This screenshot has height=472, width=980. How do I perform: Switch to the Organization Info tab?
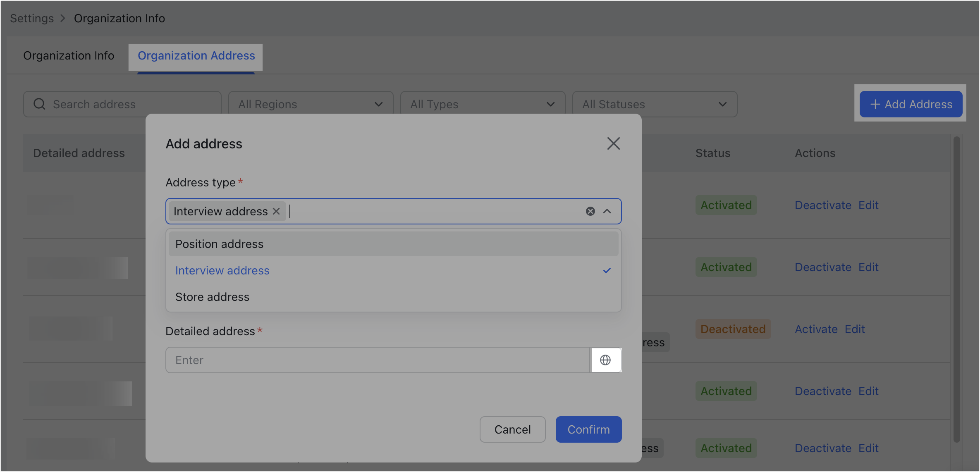click(x=69, y=56)
